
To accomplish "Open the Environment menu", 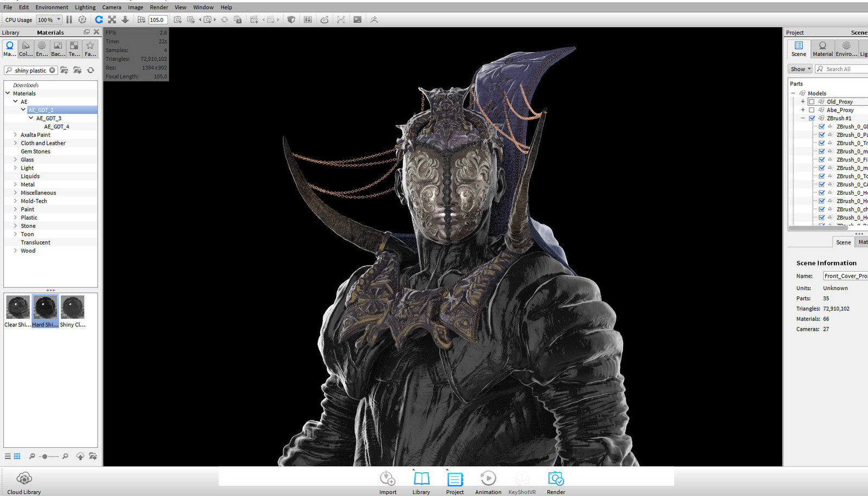I will click(52, 7).
